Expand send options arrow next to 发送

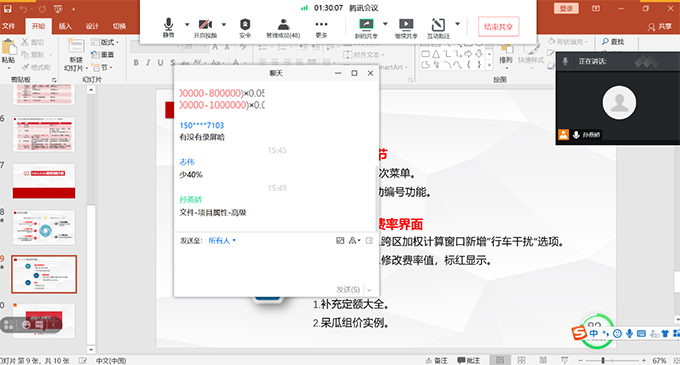click(369, 290)
